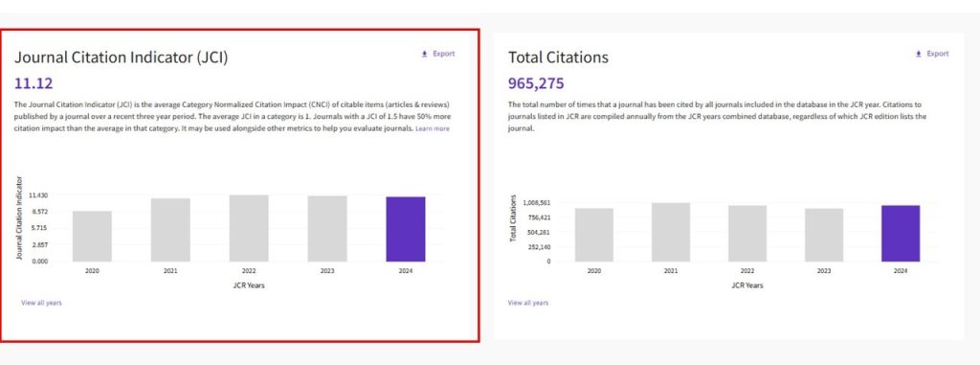This screenshot has height=365, width=980.
Task: Click the 504,281 axis label in Total Citations chart
Action: click(x=539, y=232)
